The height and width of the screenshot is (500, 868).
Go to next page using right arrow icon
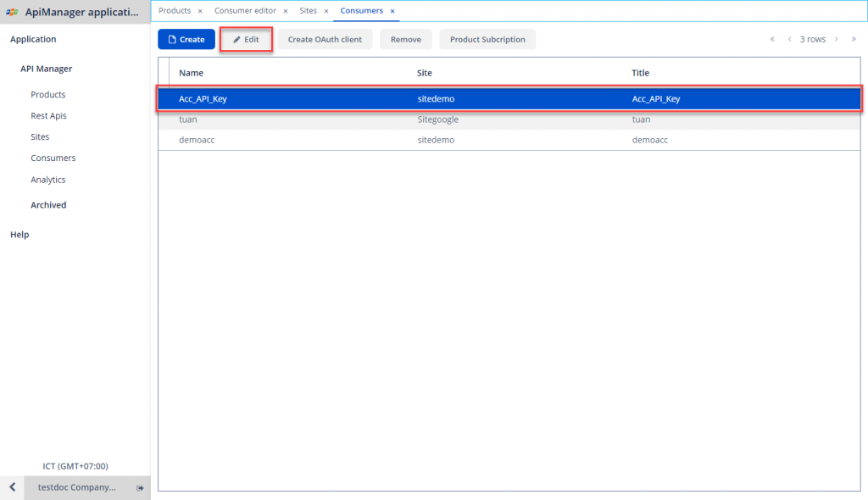(x=836, y=39)
